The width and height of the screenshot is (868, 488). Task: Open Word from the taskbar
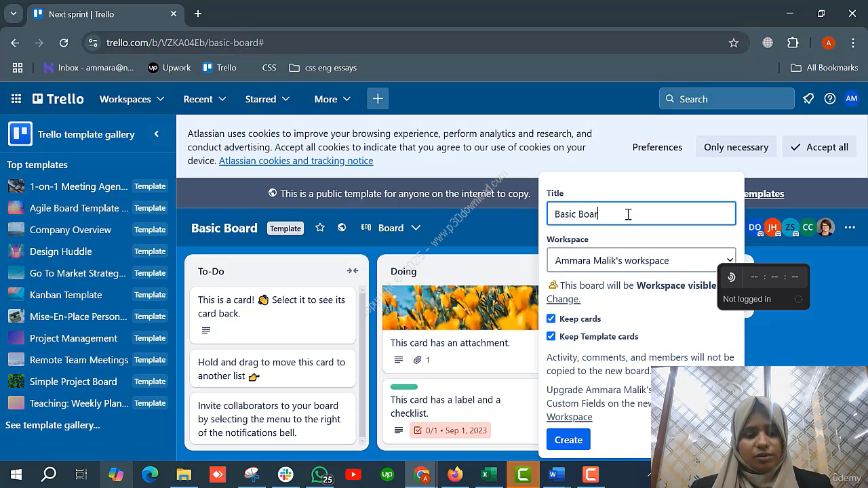click(x=557, y=474)
